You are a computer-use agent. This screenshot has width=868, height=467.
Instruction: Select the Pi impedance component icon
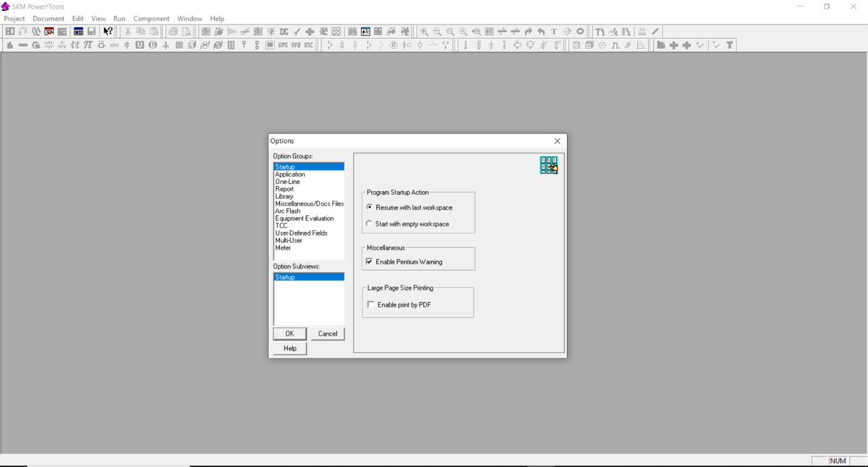pos(88,45)
